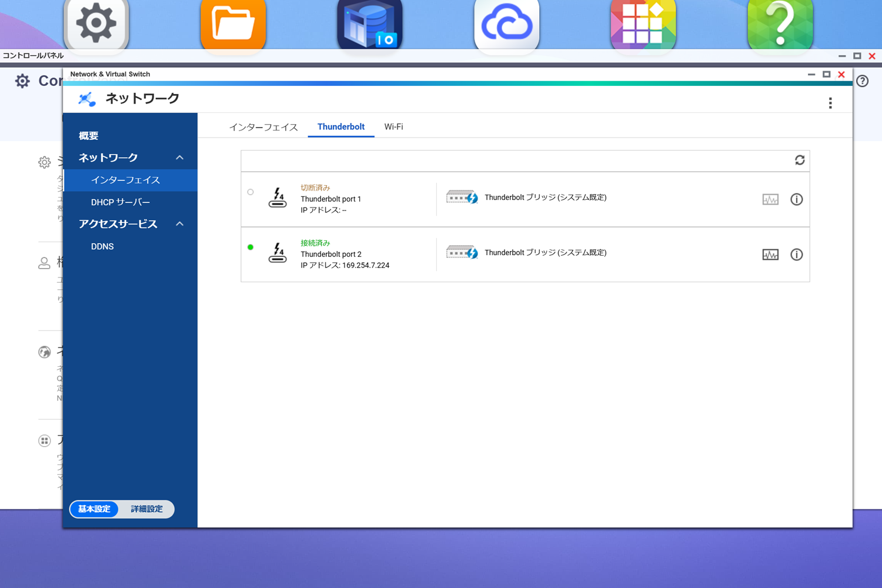Open the File Station folder desktop icon
The height and width of the screenshot is (588, 882).
coord(233,25)
